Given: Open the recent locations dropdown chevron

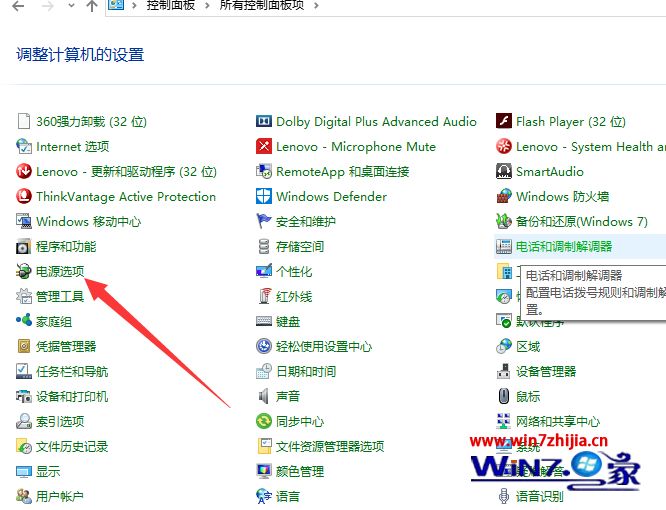Looking at the screenshot, I should coord(71,6).
